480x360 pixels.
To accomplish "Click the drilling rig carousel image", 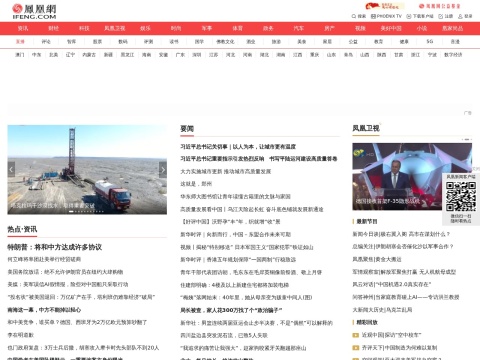I will [x=87, y=170].
